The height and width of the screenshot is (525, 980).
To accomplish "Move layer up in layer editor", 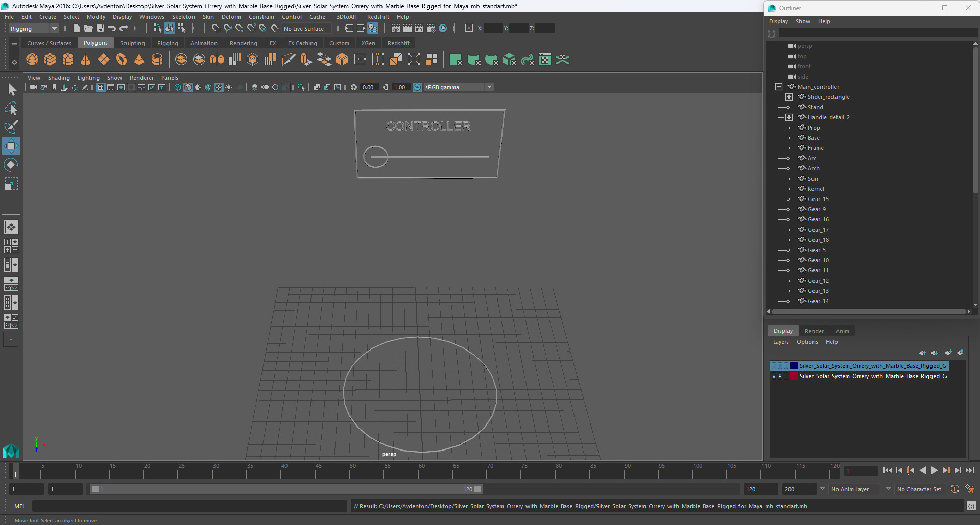I will tap(922, 353).
